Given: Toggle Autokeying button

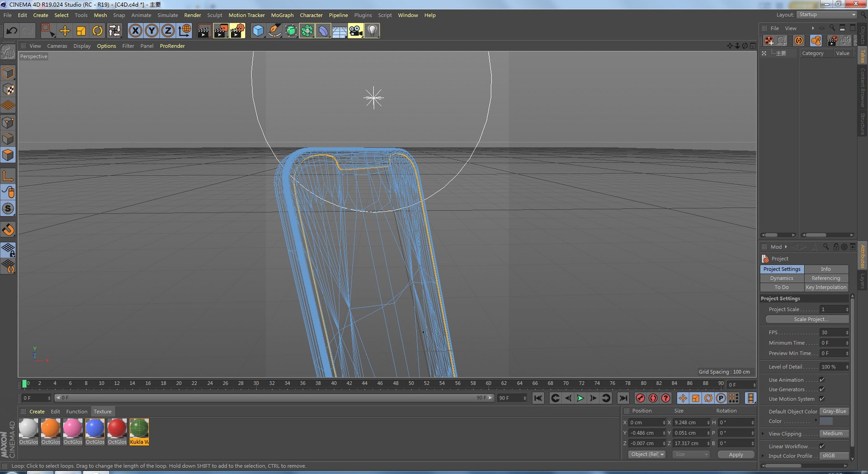Looking at the screenshot, I should pyautogui.click(x=653, y=398).
